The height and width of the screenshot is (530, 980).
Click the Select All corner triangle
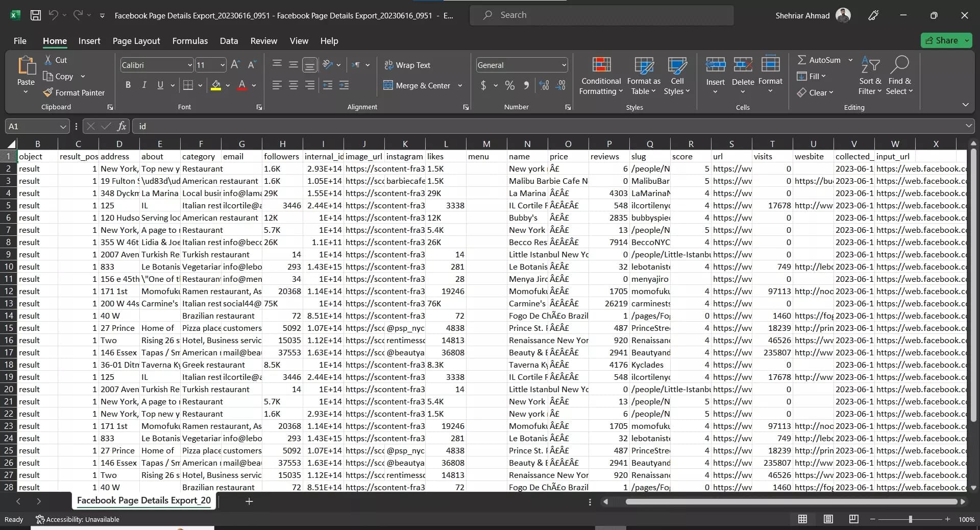click(11, 144)
